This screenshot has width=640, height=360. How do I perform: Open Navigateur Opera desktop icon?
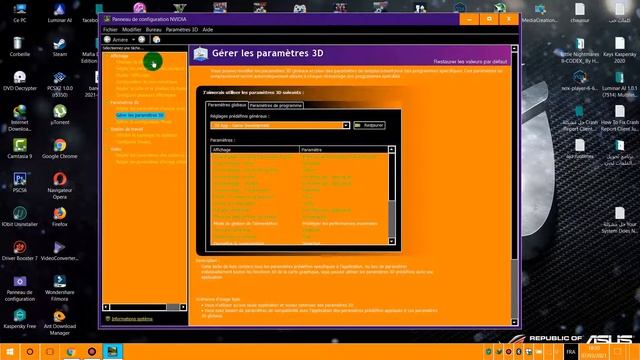[60, 185]
